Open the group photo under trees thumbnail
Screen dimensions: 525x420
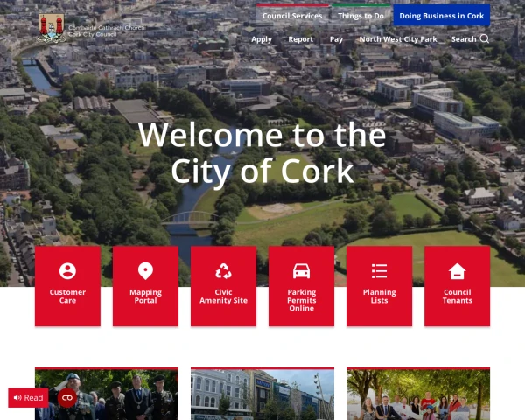[418, 394]
